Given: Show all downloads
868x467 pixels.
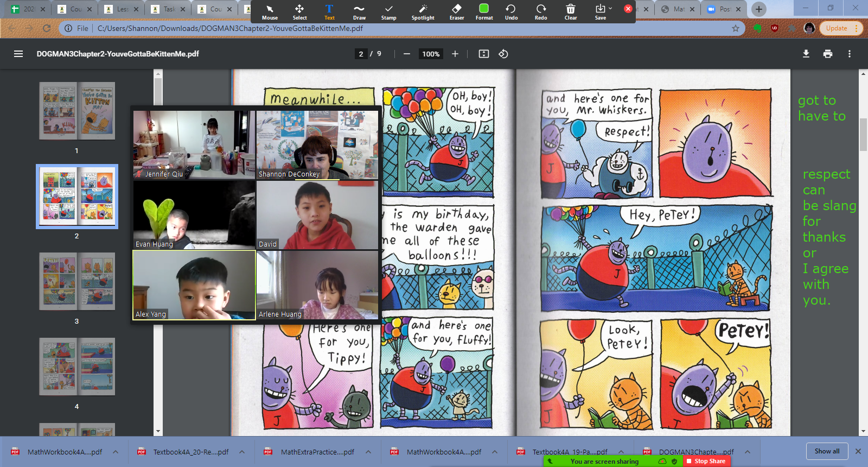Looking at the screenshot, I should coord(827,451).
